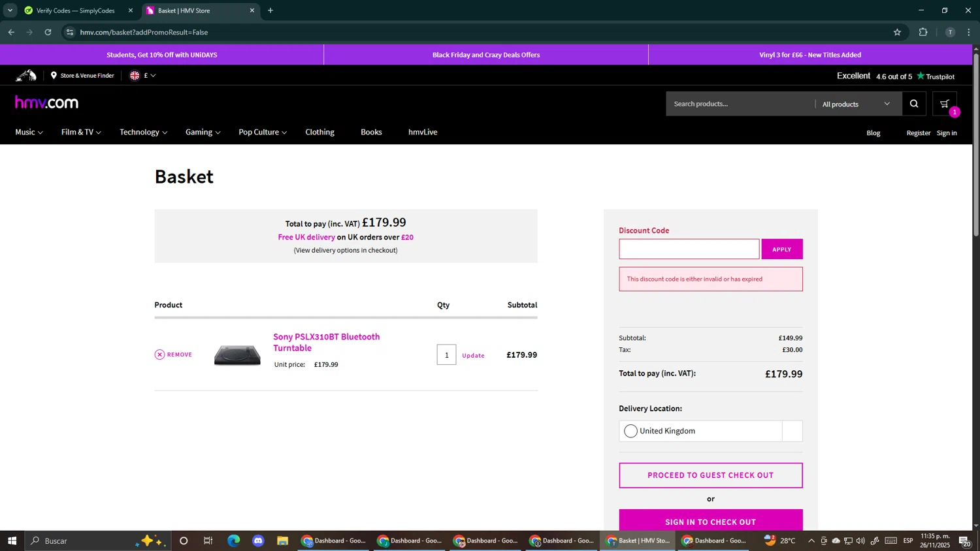
Task: Click the Register link
Action: (918, 133)
